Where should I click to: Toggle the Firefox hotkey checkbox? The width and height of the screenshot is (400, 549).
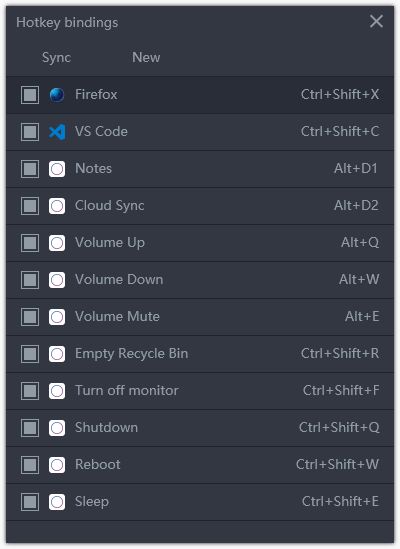(30, 95)
